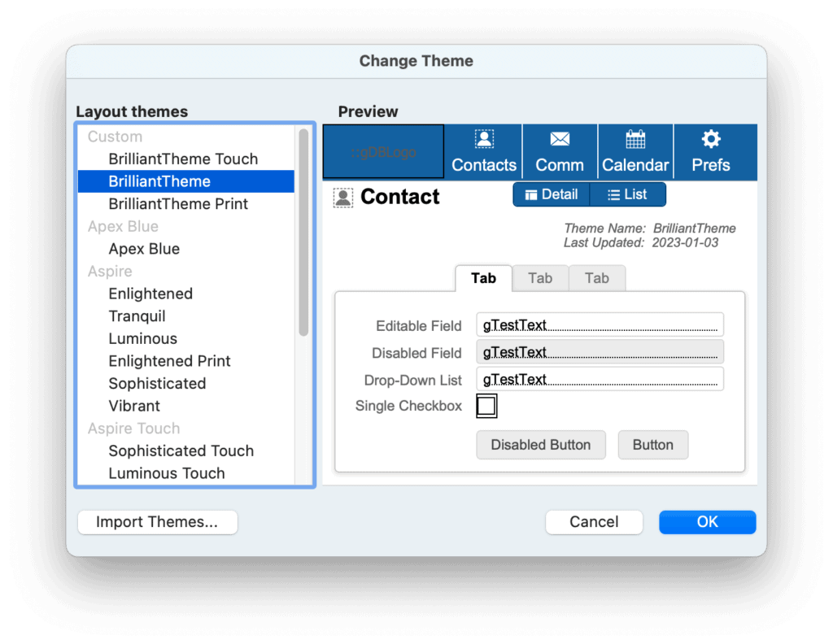Choose the Enlightened Print theme
This screenshot has width=833, height=644.
point(169,361)
